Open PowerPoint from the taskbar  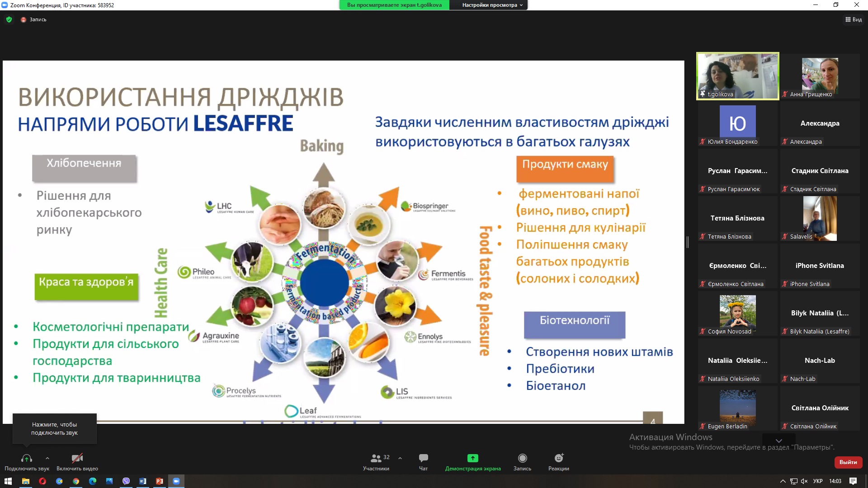tap(160, 481)
